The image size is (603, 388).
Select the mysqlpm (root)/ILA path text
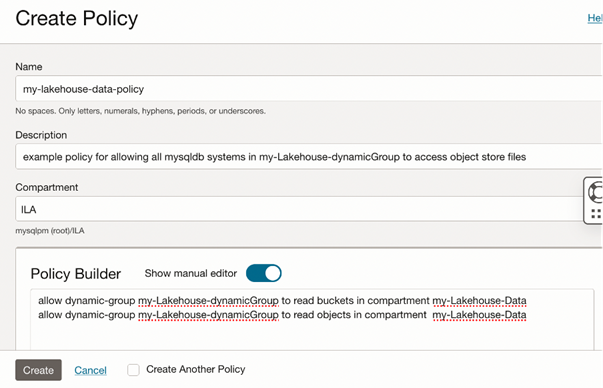(x=50, y=231)
